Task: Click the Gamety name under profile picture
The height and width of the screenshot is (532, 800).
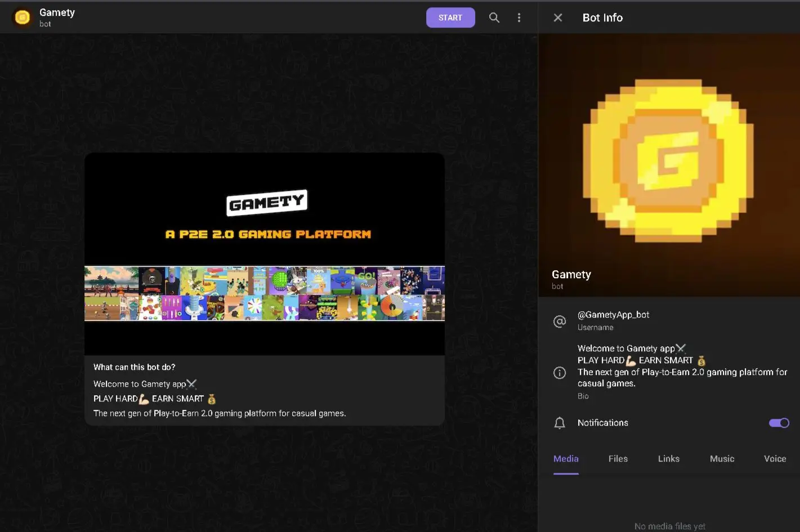Action: point(571,274)
